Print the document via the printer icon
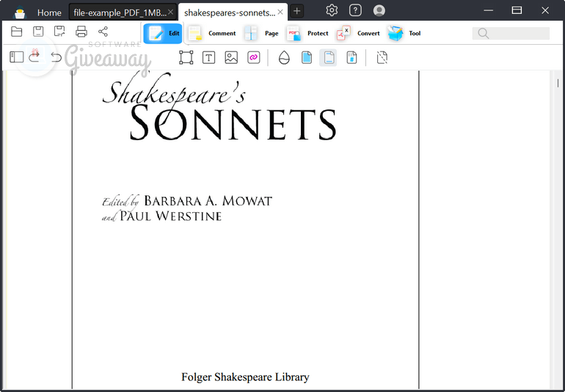 81,32
